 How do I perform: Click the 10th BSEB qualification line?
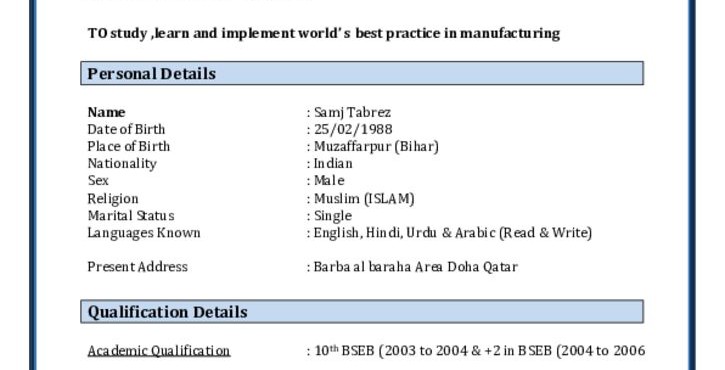pyautogui.click(x=479, y=351)
